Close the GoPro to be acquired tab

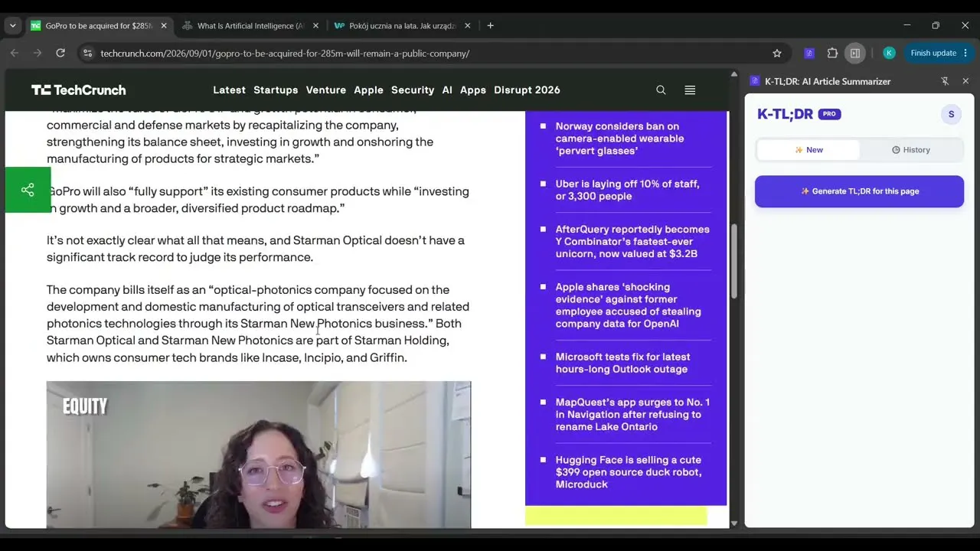tap(163, 25)
